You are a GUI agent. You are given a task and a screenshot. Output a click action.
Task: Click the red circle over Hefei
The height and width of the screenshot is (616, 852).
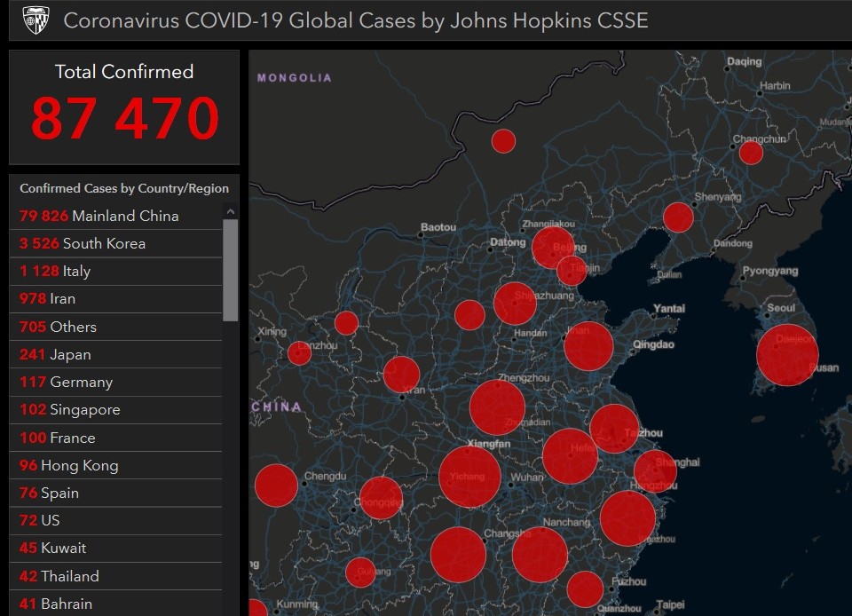click(x=570, y=455)
